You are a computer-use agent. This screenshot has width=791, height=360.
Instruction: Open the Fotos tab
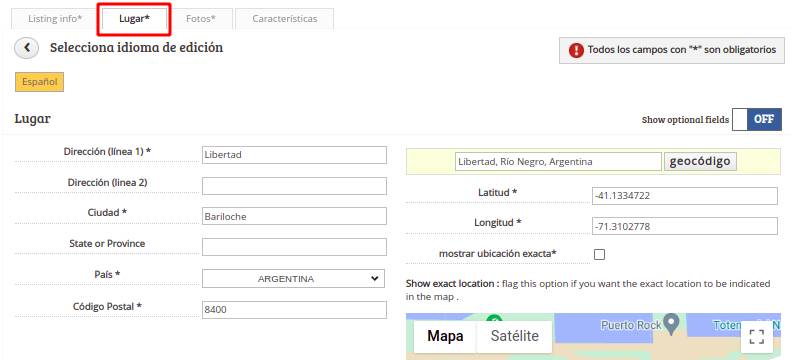(200, 19)
